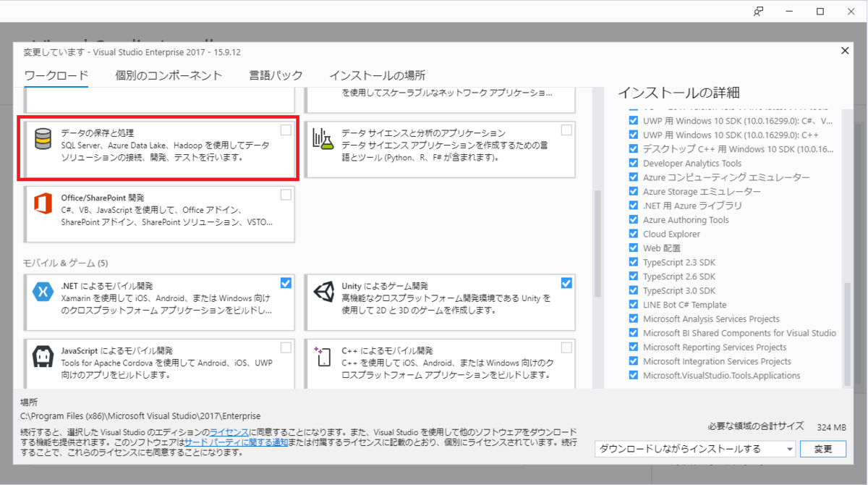
Task: Click the Office icon for Office/SharePoint 開発
Action: (43, 204)
